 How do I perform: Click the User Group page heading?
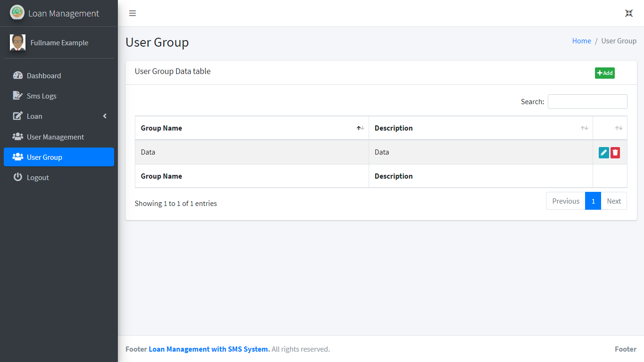pos(157,42)
